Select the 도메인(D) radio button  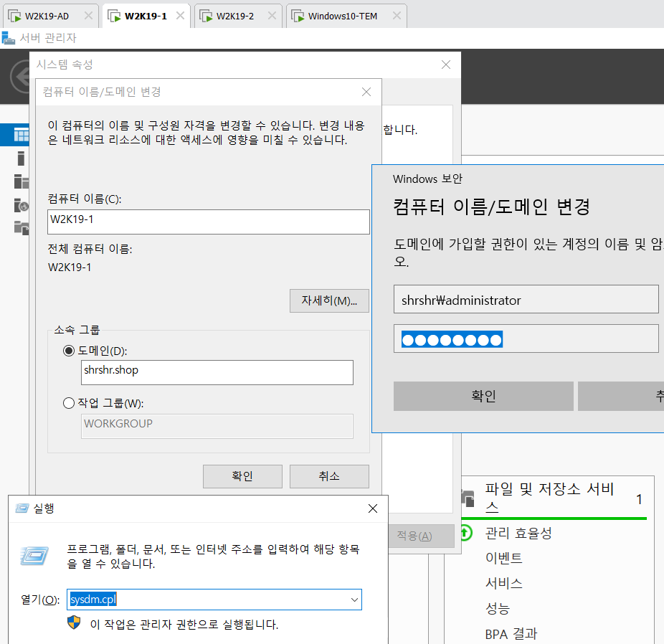click(x=69, y=351)
